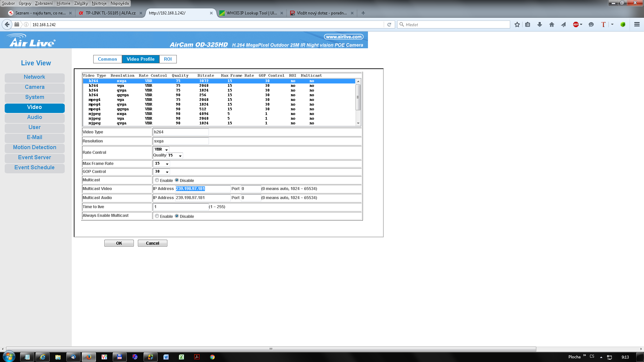Open a new browser tab
Image resolution: width=644 pixels, height=362 pixels.
(x=363, y=13)
